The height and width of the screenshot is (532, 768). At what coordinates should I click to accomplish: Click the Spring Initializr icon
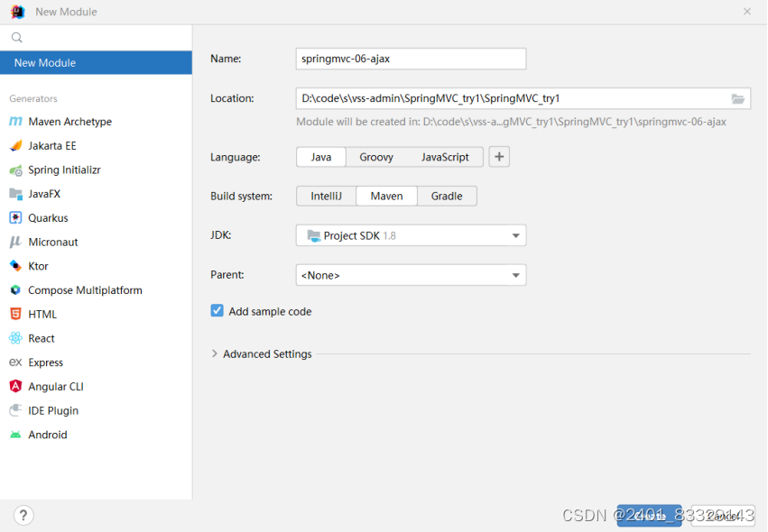pos(15,170)
